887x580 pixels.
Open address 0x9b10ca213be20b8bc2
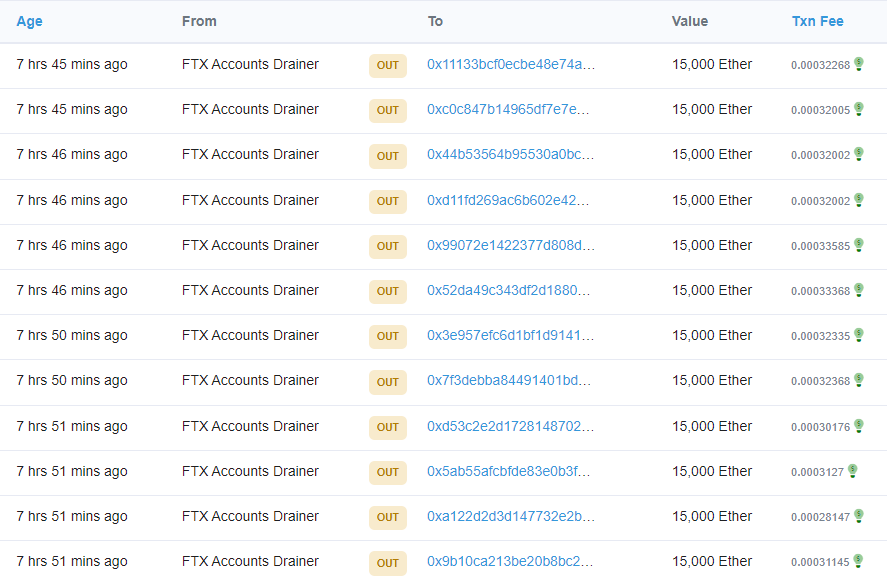(509, 561)
